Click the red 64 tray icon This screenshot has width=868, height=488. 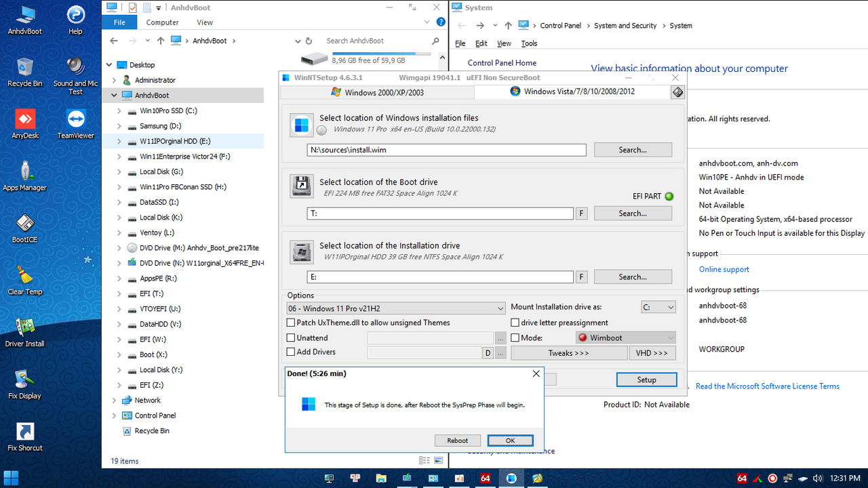tap(742, 478)
